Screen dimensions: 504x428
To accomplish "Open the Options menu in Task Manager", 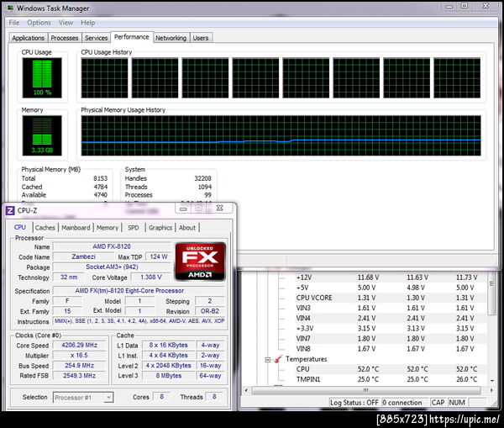I will coord(39,23).
